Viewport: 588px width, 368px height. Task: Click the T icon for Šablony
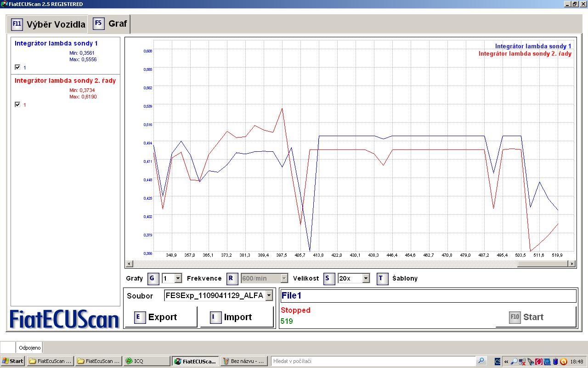pyautogui.click(x=382, y=278)
